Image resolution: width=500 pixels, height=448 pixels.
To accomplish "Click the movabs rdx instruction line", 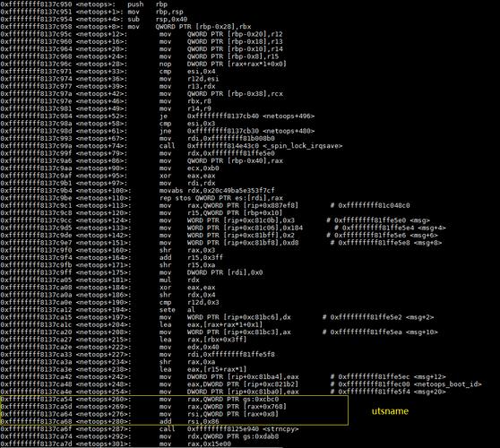I will 137,190.
